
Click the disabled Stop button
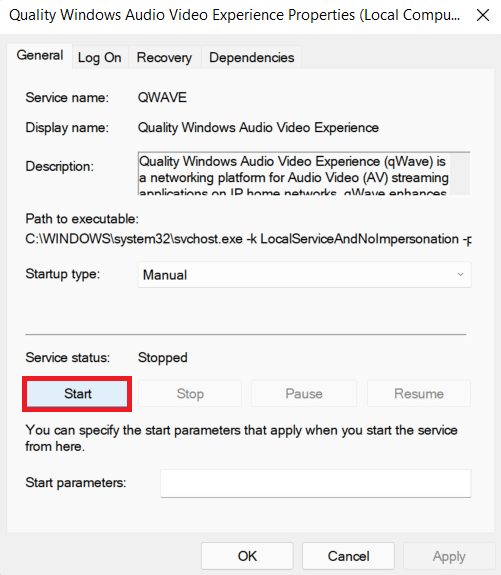(x=190, y=393)
